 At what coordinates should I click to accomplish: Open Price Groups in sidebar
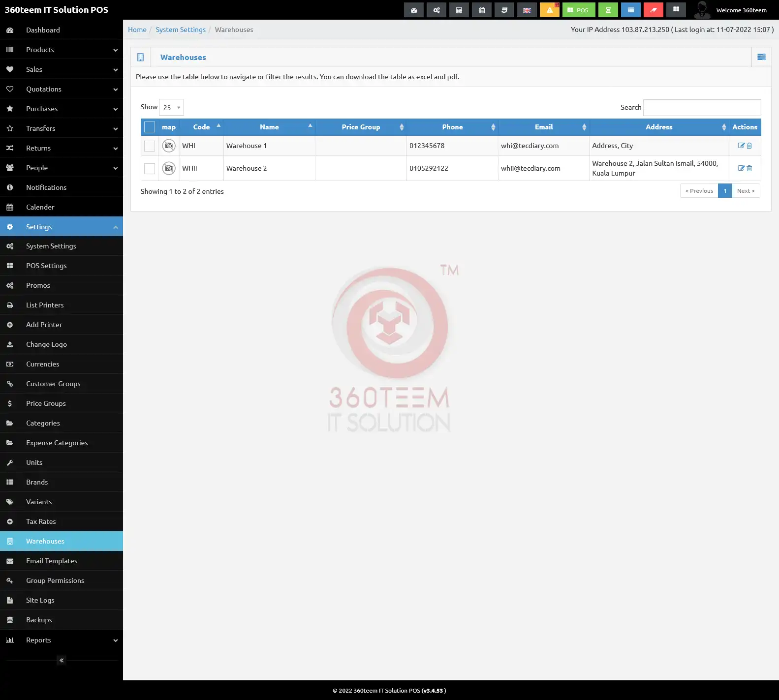coord(62,403)
